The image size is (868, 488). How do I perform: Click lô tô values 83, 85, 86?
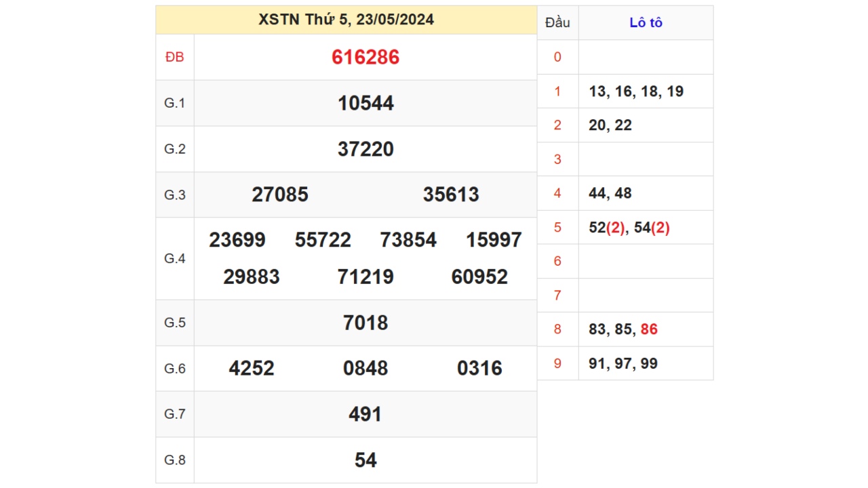pos(623,329)
